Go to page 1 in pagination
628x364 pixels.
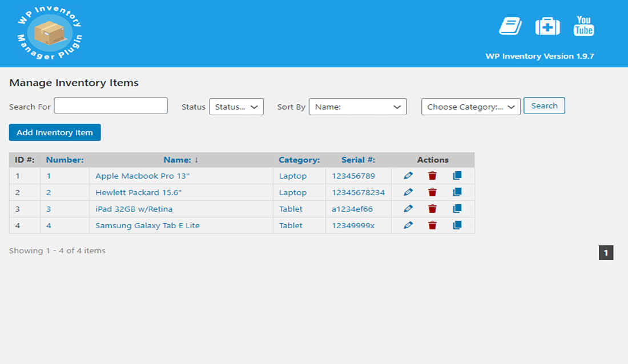pyautogui.click(x=606, y=253)
